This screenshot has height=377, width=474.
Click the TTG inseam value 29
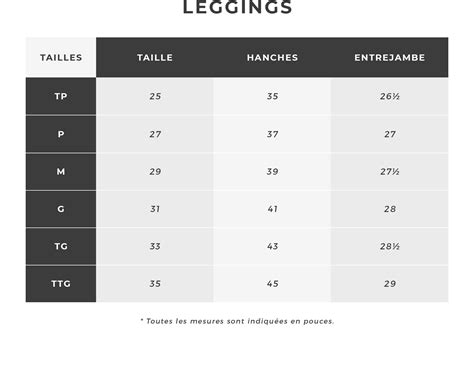tap(390, 284)
